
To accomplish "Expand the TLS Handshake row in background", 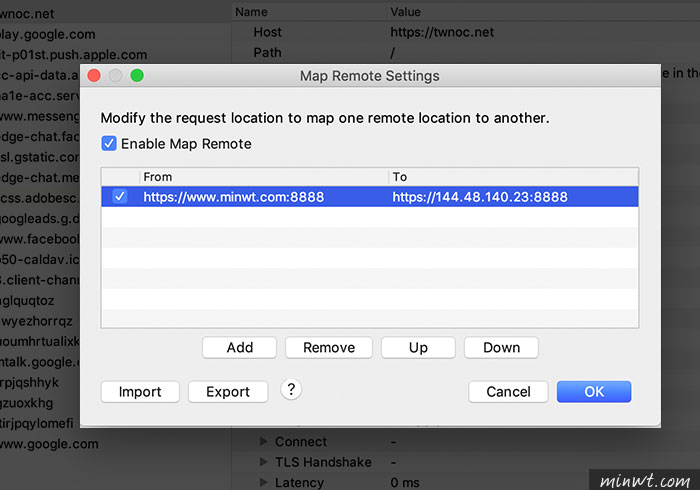I will (263, 462).
